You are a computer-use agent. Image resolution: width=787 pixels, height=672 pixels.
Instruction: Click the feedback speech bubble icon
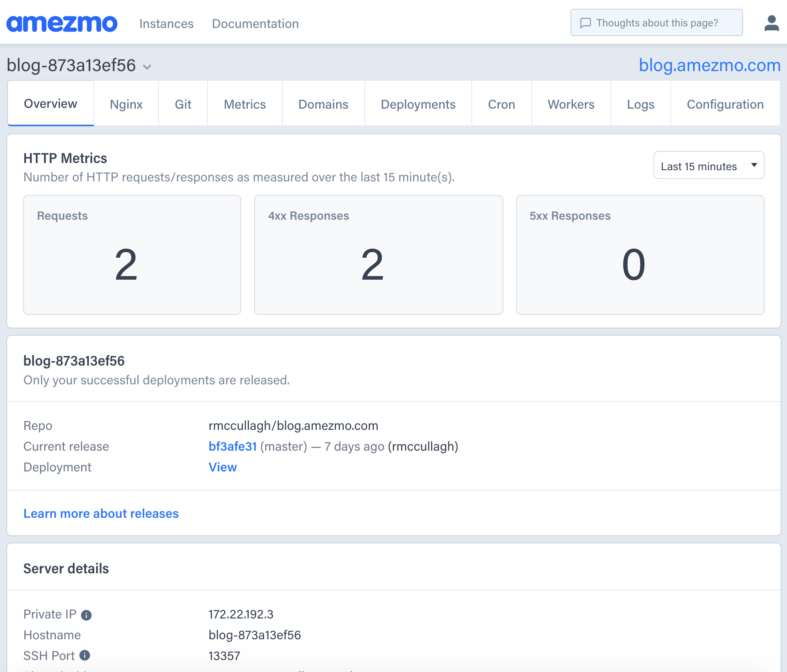point(586,23)
